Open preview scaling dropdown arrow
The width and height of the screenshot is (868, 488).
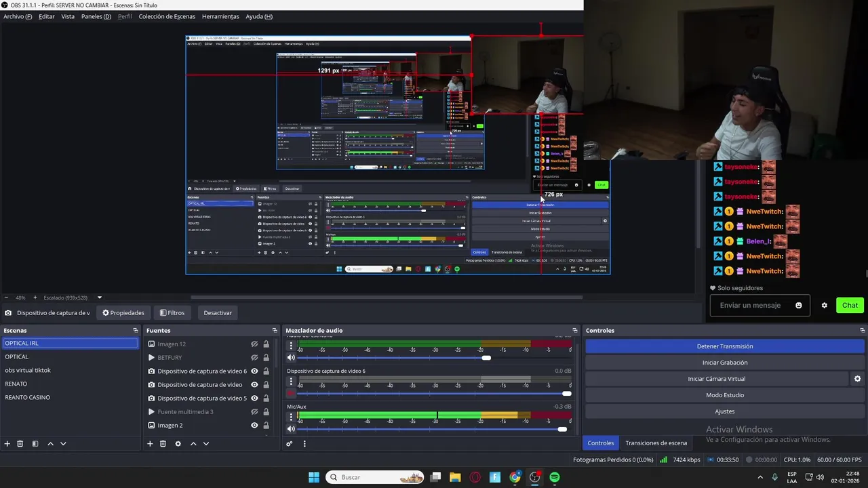(99, 298)
